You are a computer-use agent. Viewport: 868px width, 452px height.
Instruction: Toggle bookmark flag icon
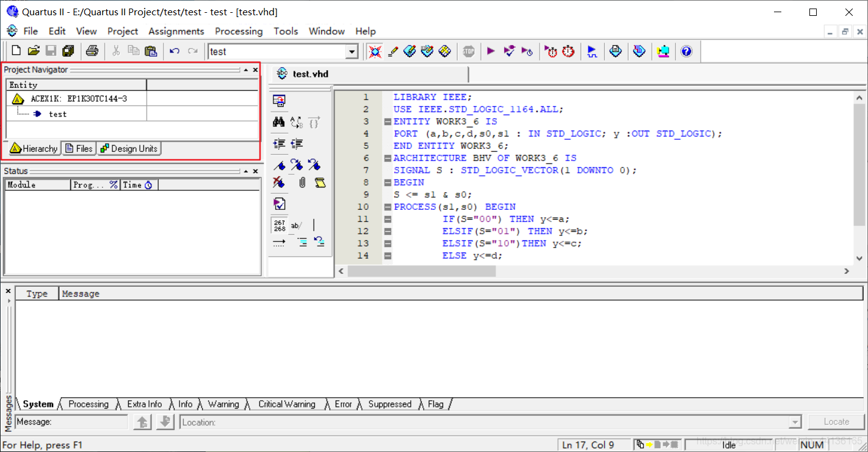(x=279, y=165)
